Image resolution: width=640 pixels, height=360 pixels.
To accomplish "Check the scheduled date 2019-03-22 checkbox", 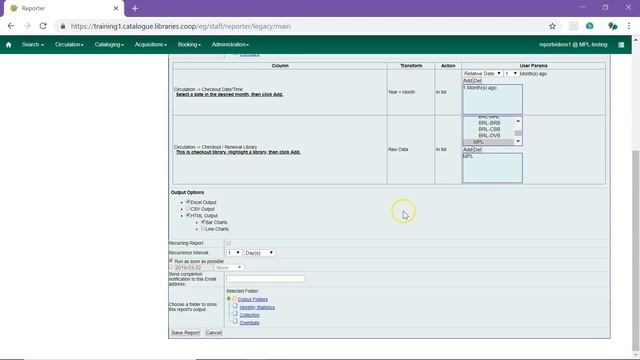I will click(x=171, y=267).
